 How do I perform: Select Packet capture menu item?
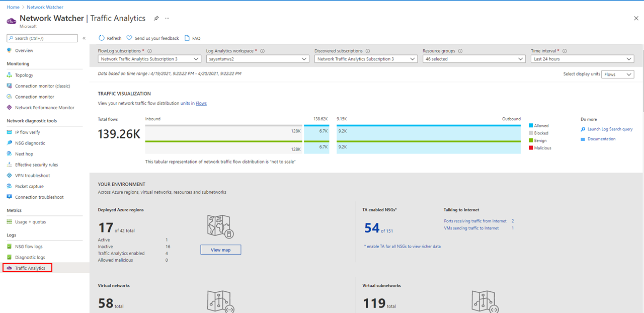pos(29,186)
